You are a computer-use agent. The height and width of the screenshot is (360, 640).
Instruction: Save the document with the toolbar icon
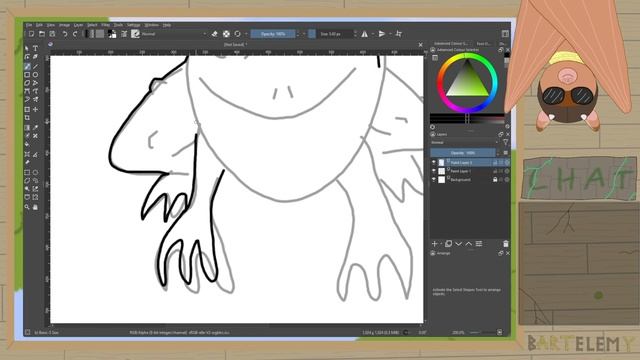(52, 34)
